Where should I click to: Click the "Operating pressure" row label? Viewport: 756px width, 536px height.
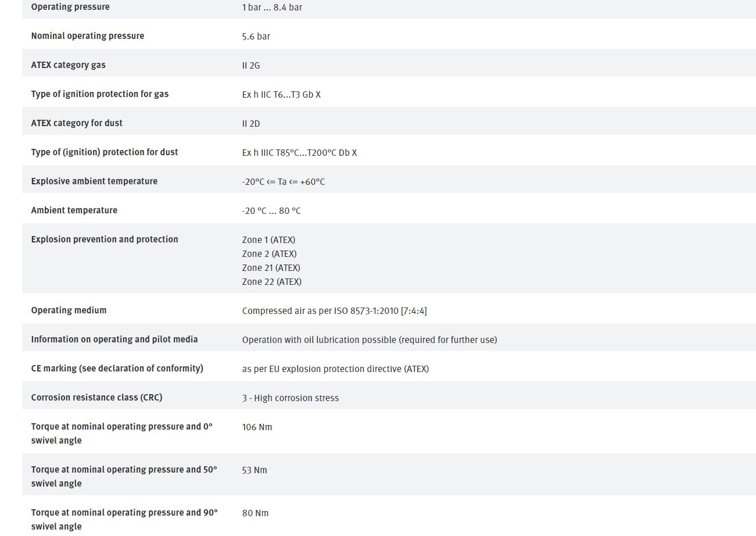(x=70, y=7)
